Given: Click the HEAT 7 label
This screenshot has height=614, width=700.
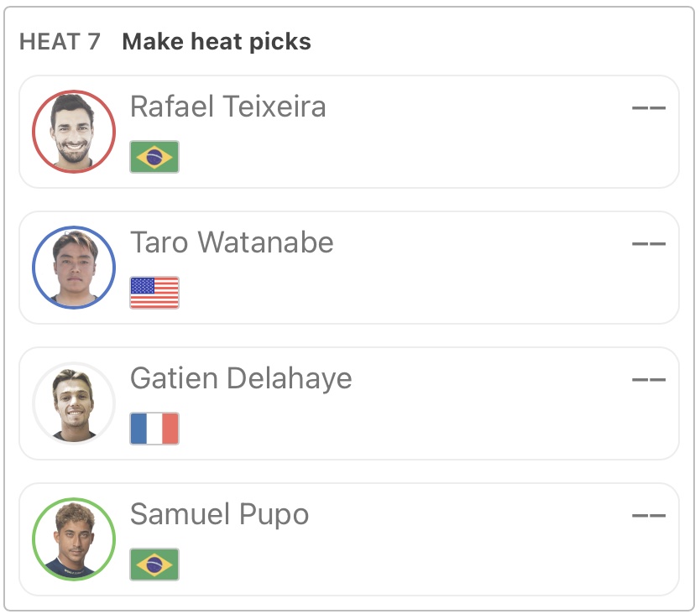Looking at the screenshot, I should pos(60,42).
